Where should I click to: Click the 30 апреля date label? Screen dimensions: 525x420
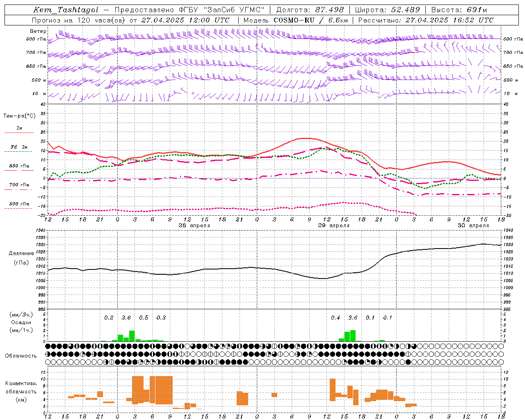(x=473, y=226)
